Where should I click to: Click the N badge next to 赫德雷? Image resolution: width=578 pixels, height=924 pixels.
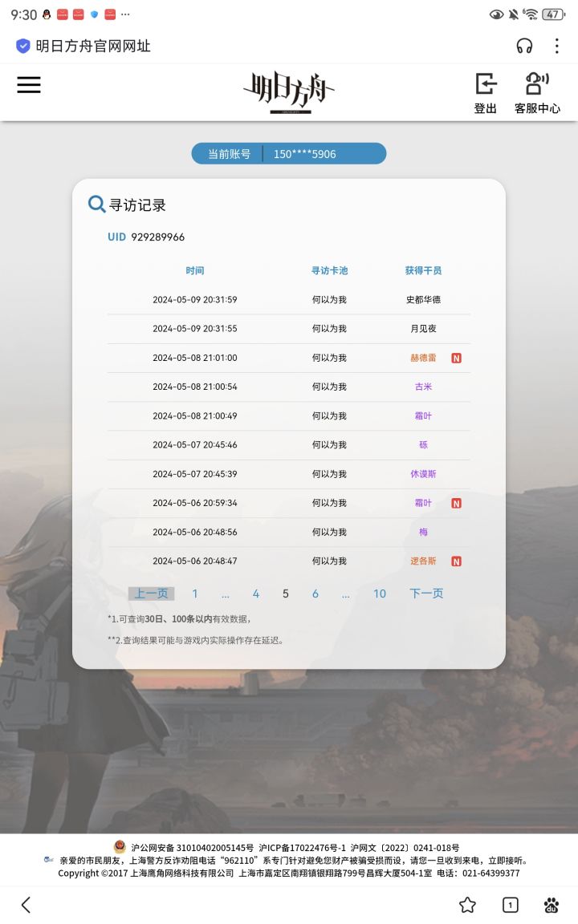(x=457, y=358)
